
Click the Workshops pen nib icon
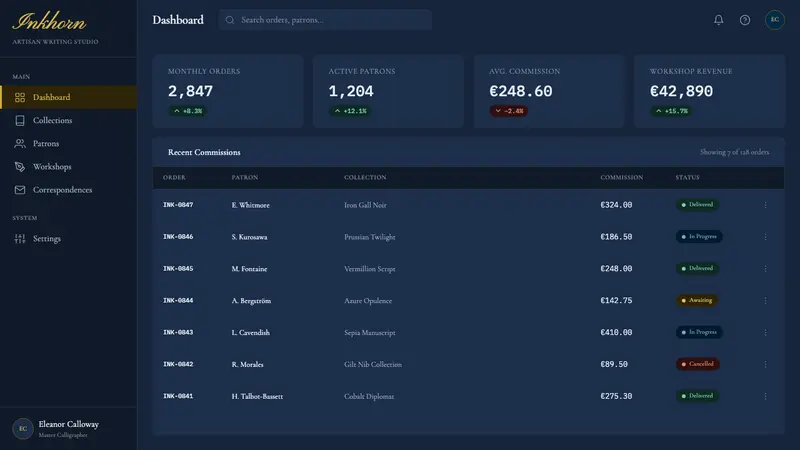[20, 167]
